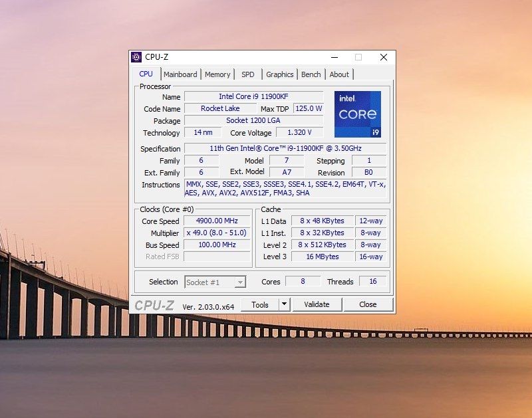Click the L1 Inst. value 8 x 32 KBytes
The width and height of the screenshot is (532, 418).
[x=323, y=233]
